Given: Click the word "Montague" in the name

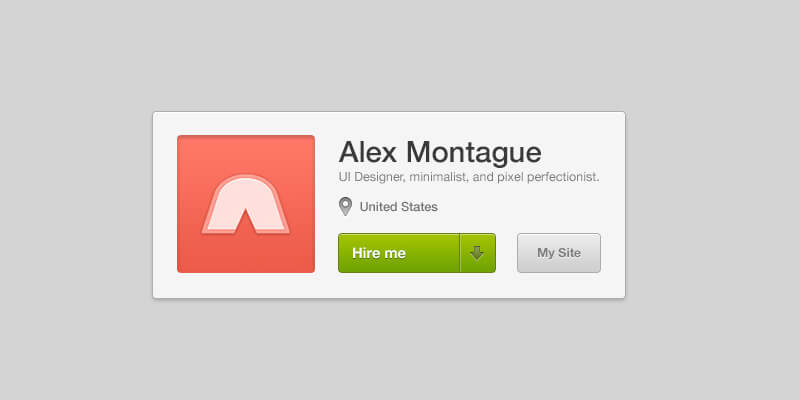Looking at the screenshot, I should coord(480,152).
